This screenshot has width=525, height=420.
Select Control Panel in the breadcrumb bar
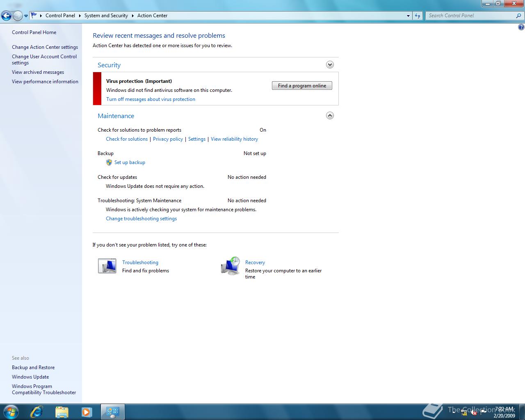(60, 16)
